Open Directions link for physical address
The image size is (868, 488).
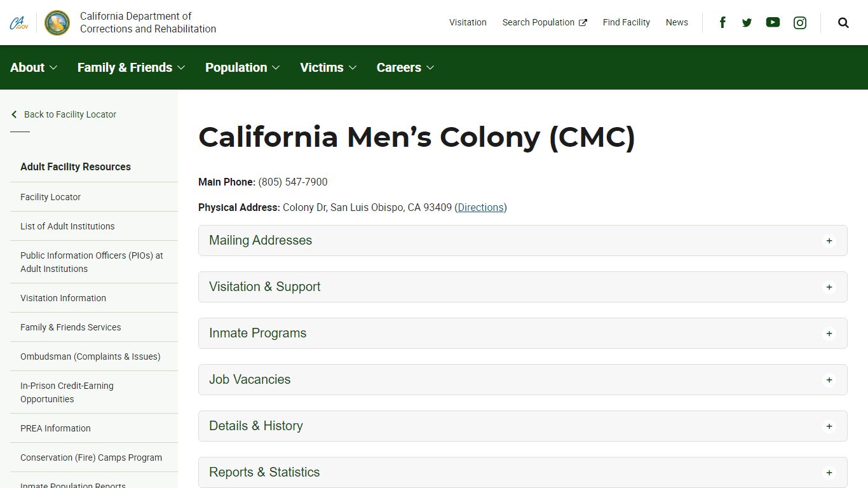coord(480,207)
